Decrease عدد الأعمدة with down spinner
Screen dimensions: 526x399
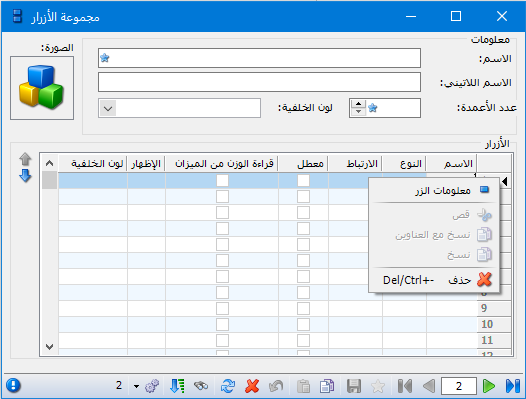pyautogui.click(x=358, y=112)
